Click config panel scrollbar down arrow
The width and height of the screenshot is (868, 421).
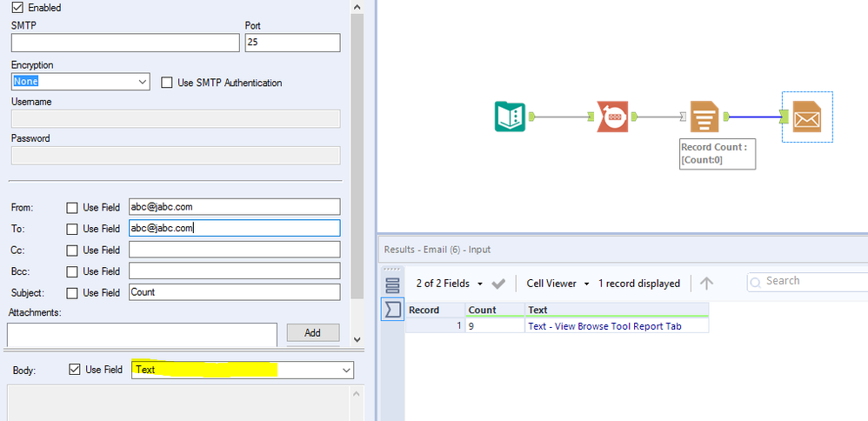pyautogui.click(x=357, y=339)
